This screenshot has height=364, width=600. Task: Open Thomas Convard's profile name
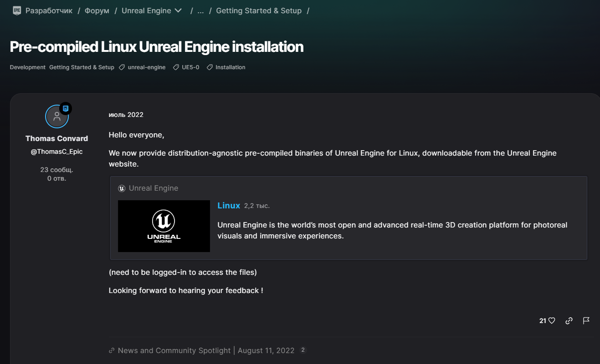57,138
